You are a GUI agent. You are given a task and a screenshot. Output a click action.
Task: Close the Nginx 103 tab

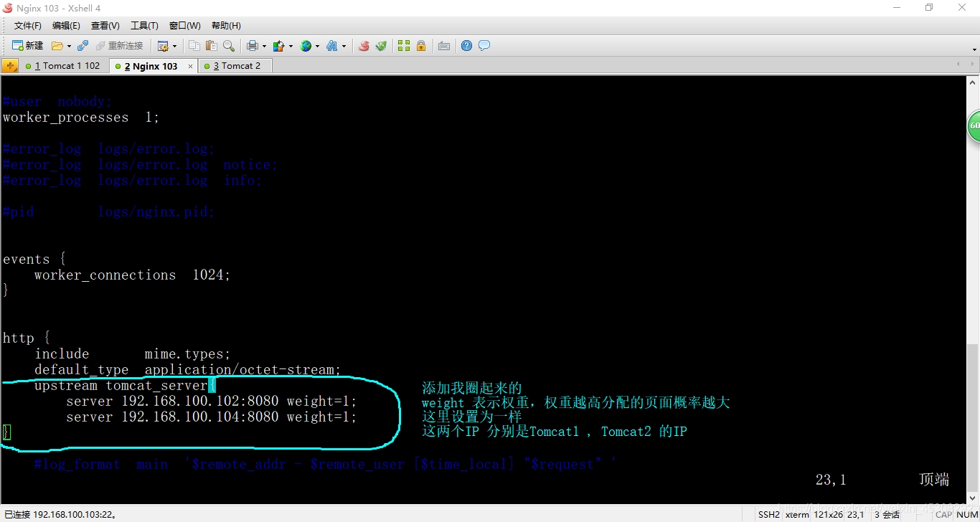click(x=190, y=66)
